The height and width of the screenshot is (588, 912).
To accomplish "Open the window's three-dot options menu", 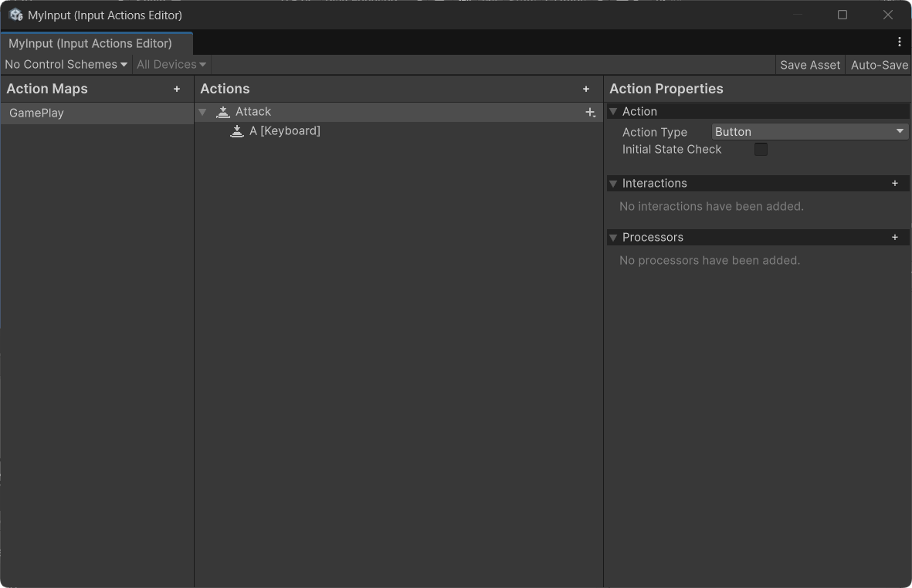I will [899, 42].
